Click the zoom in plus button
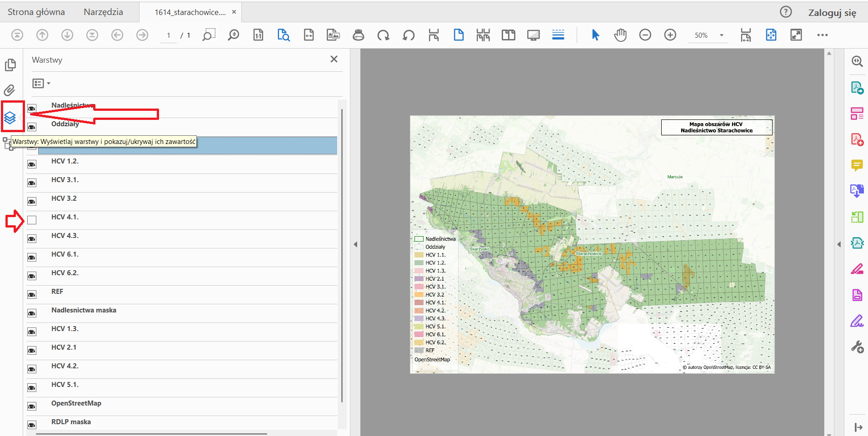The width and height of the screenshot is (868, 436). tap(670, 35)
